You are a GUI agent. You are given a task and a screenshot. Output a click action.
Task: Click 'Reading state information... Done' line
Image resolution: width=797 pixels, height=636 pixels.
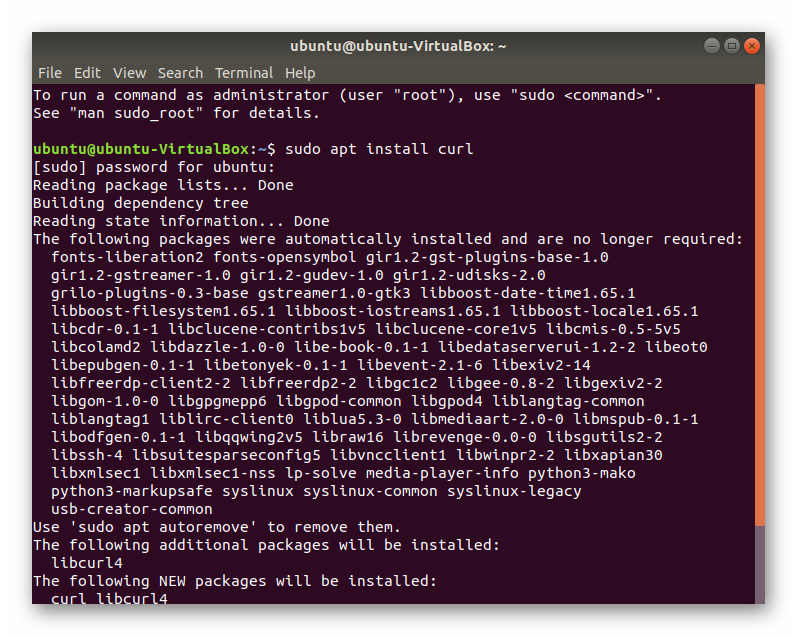tap(181, 221)
